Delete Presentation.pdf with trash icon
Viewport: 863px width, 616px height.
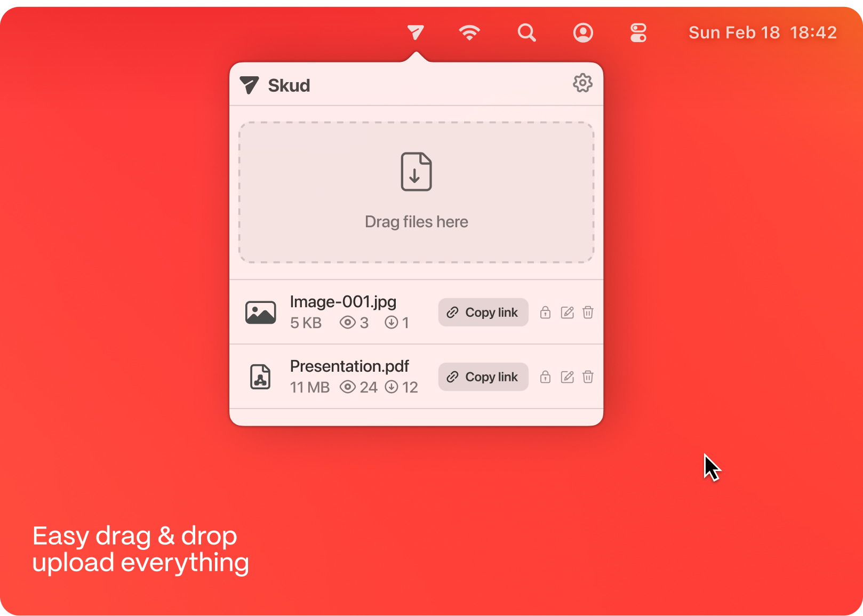(x=588, y=377)
